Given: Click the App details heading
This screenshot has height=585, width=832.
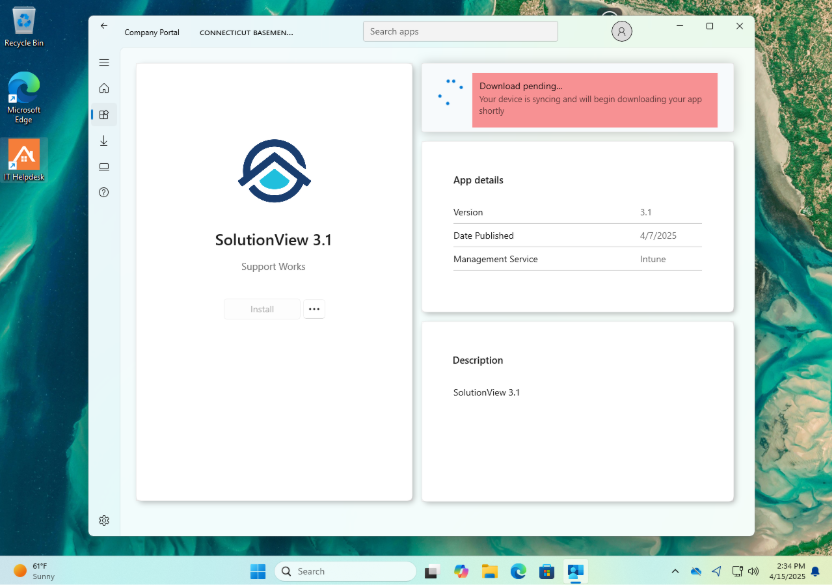Looking at the screenshot, I should coord(478,180).
